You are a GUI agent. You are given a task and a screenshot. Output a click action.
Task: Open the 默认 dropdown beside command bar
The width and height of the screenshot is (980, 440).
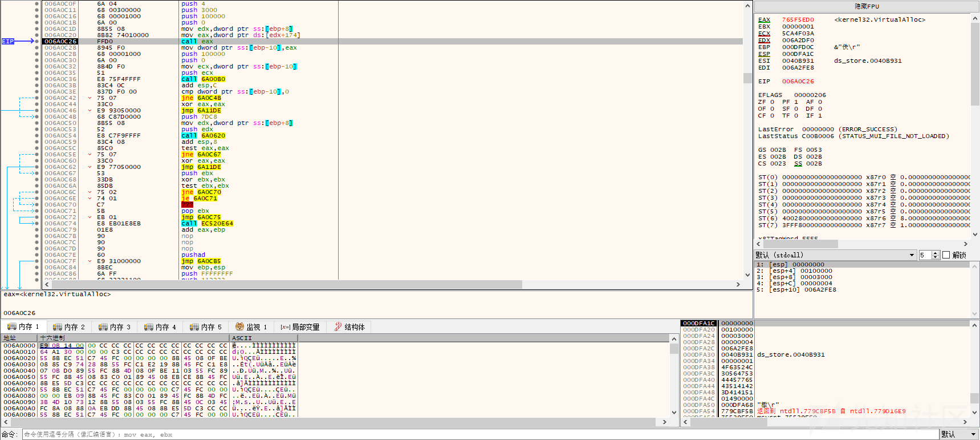(x=959, y=434)
